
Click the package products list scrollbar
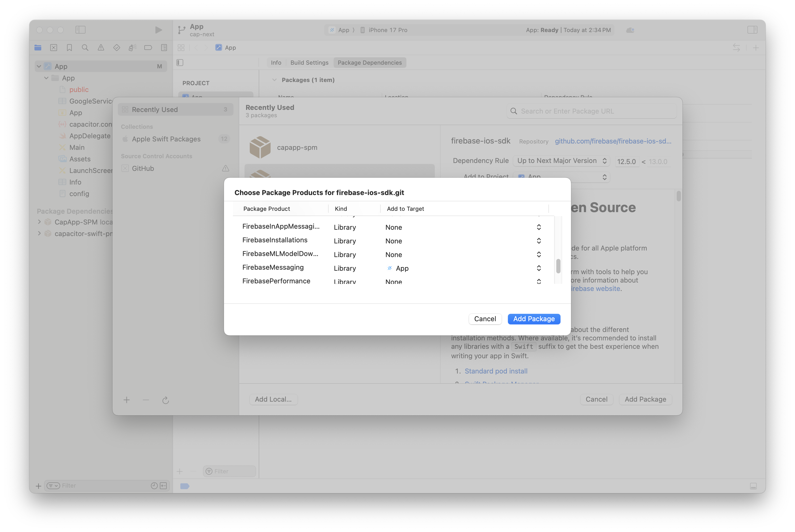pos(558,266)
